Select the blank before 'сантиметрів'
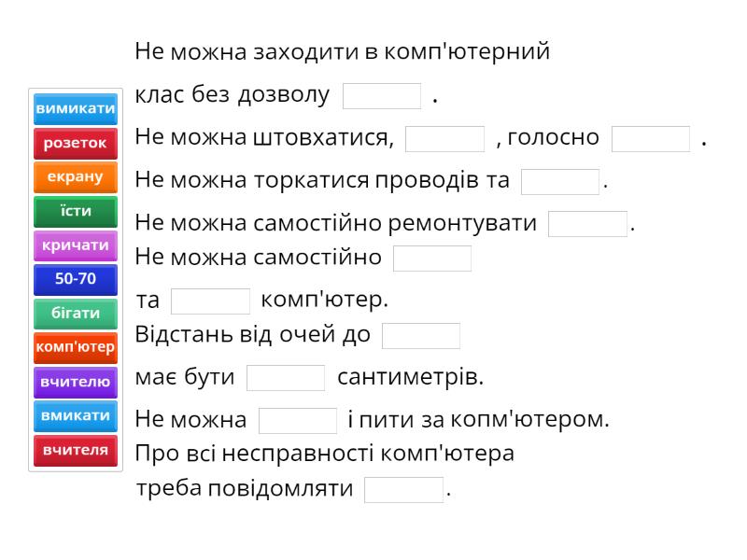This screenshot has height=560, width=747. [286, 378]
